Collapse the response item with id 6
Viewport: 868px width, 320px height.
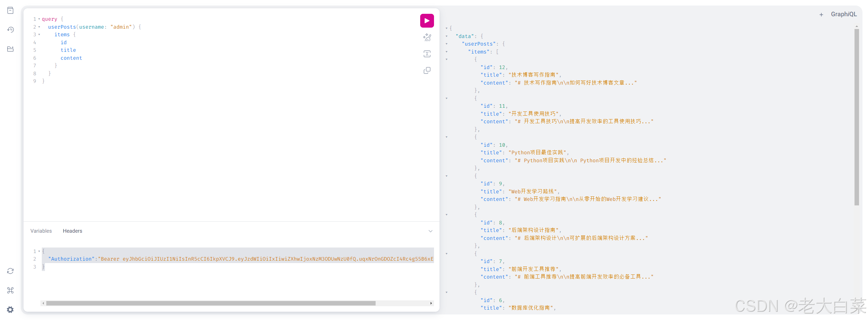point(446,292)
